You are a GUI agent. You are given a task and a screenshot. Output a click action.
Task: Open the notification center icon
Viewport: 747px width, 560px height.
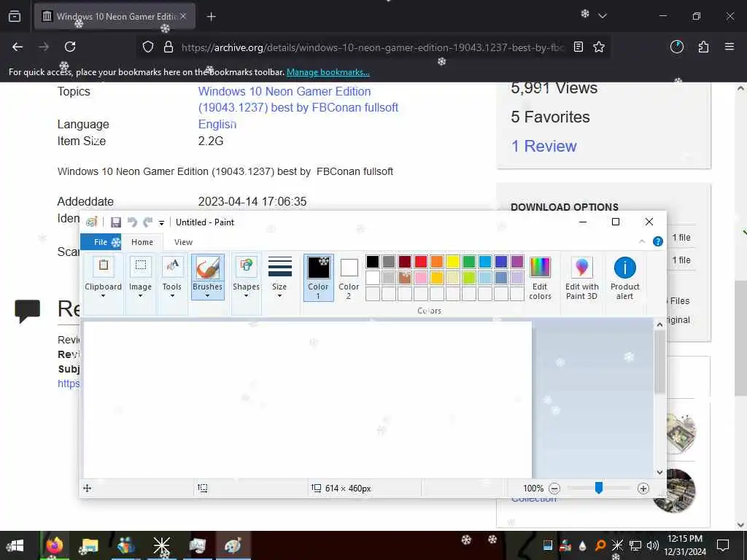[x=723, y=545]
